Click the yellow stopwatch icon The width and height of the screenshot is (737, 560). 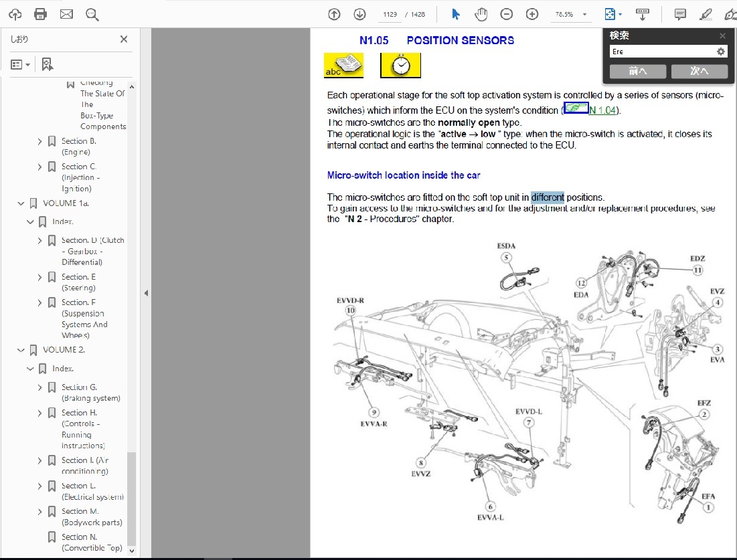(400, 65)
